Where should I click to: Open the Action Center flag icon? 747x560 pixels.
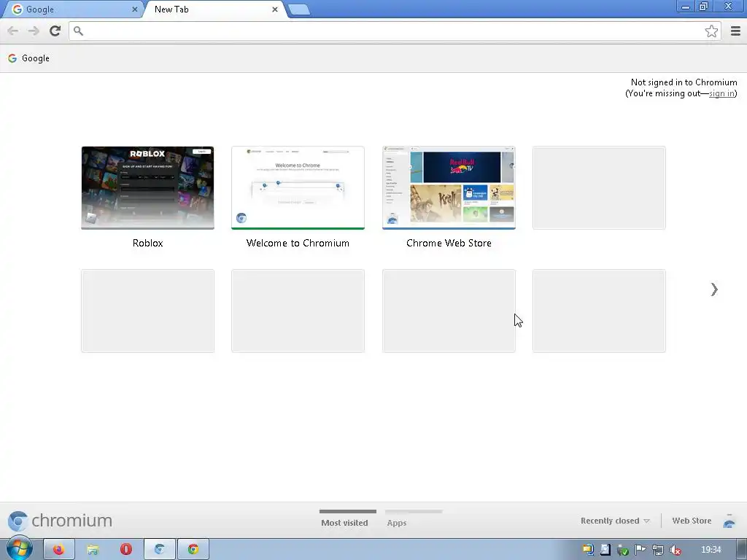[640, 550]
